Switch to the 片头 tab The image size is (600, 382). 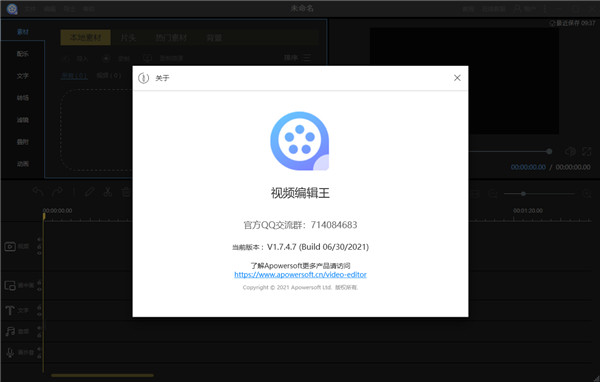[128, 38]
